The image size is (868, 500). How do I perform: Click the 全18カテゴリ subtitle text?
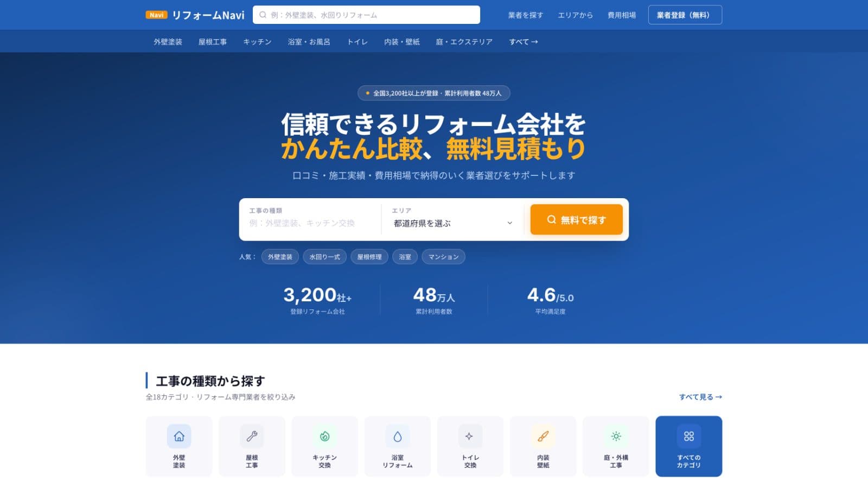(220, 397)
